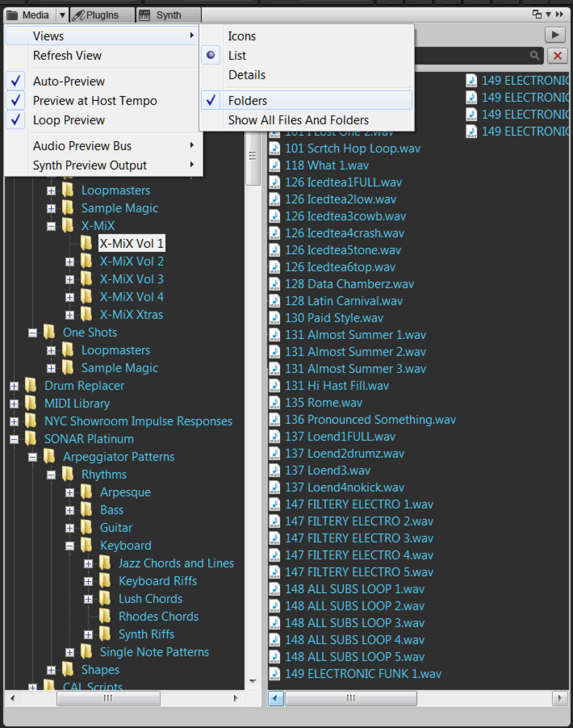Viewport: 573px width, 728px height.
Task: Click the Media folder icon in the tab
Action: coord(12,15)
